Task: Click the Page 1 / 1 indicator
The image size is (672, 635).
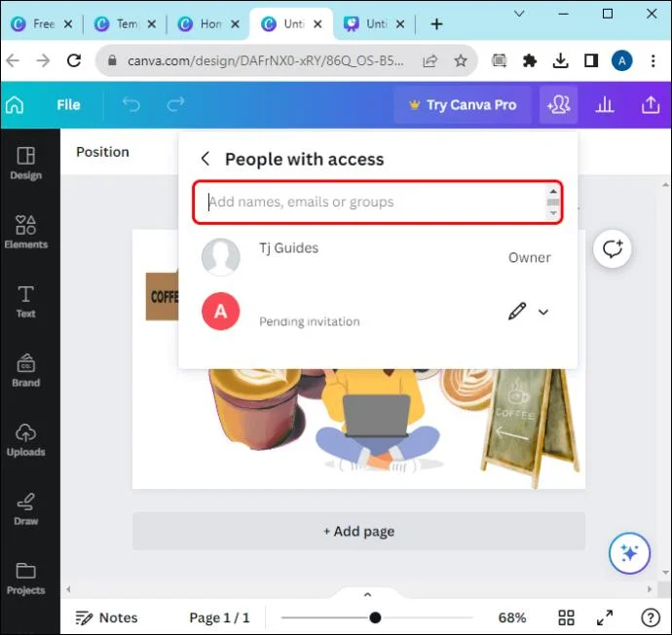Action: 219,617
